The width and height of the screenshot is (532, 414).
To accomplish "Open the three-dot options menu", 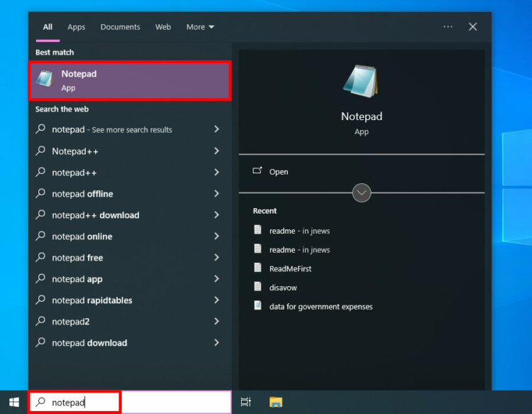I will click(x=448, y=27).
